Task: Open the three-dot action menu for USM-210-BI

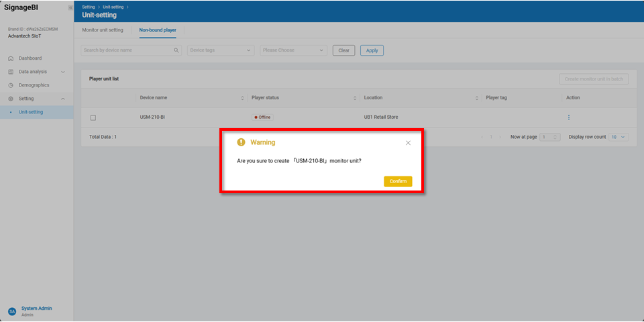Action: coord(569,117)
